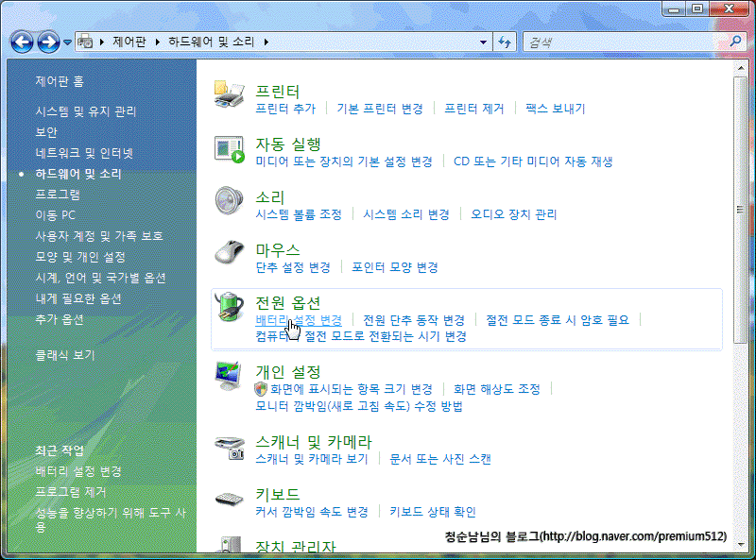The width and height of the screenshot is (756, 560).
Task: Click 문서 또는 사진 스캔 link
Action: click(440, 459)
